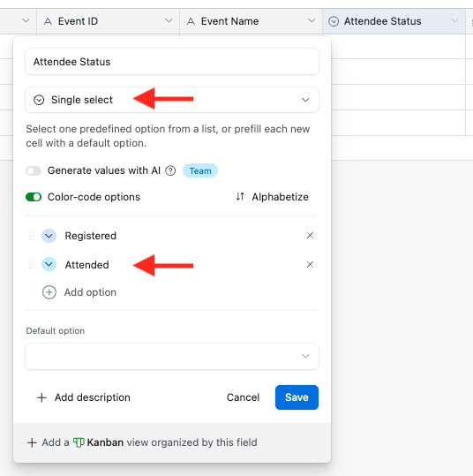Click the Kanban icon in footer
473x476 pixels.
point(79,442)
